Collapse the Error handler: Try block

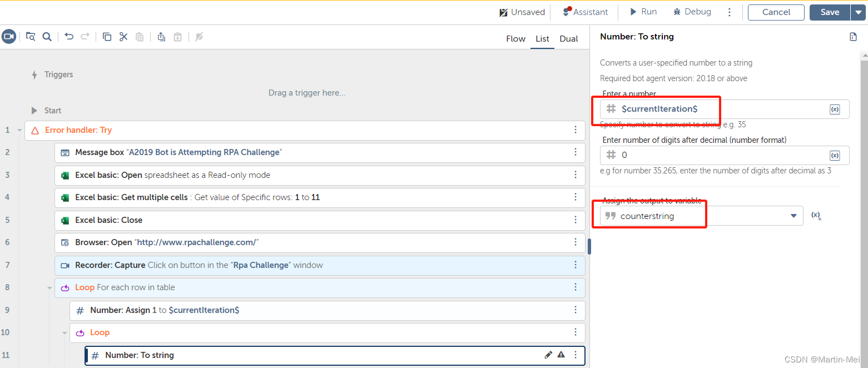[20, 130]
